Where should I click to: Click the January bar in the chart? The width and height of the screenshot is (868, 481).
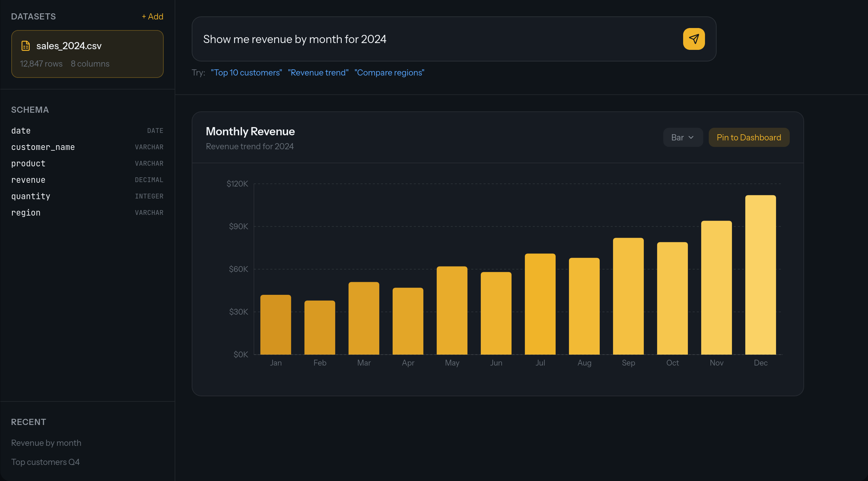[275, 325]
